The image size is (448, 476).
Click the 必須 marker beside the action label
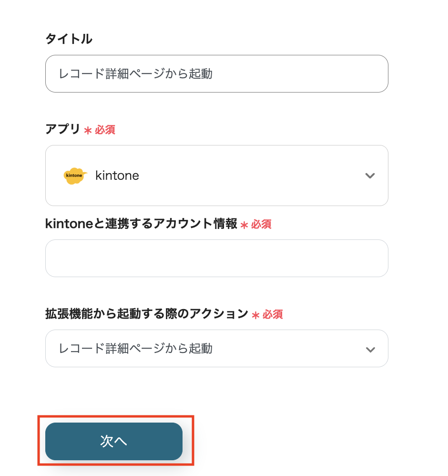(x=273, y=314)
